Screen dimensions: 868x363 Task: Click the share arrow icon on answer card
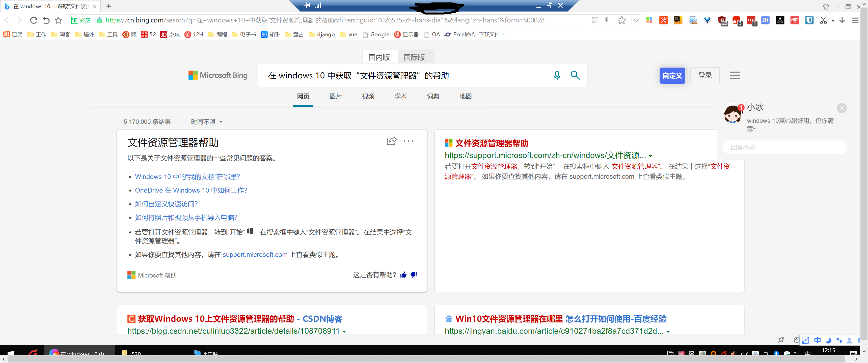coord(392,141)
